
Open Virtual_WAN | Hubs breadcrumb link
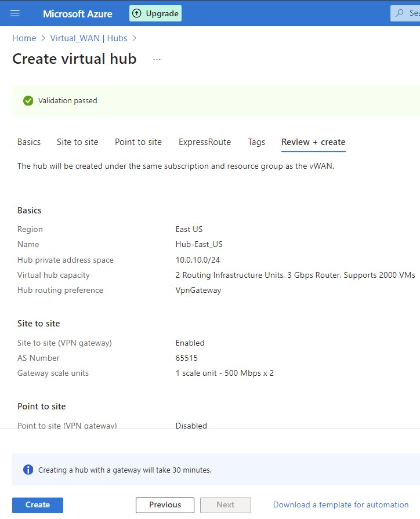89,38
